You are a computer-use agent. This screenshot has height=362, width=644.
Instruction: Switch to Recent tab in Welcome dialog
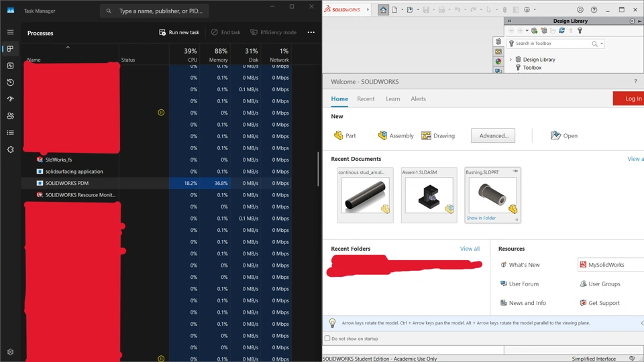point(366,99)
